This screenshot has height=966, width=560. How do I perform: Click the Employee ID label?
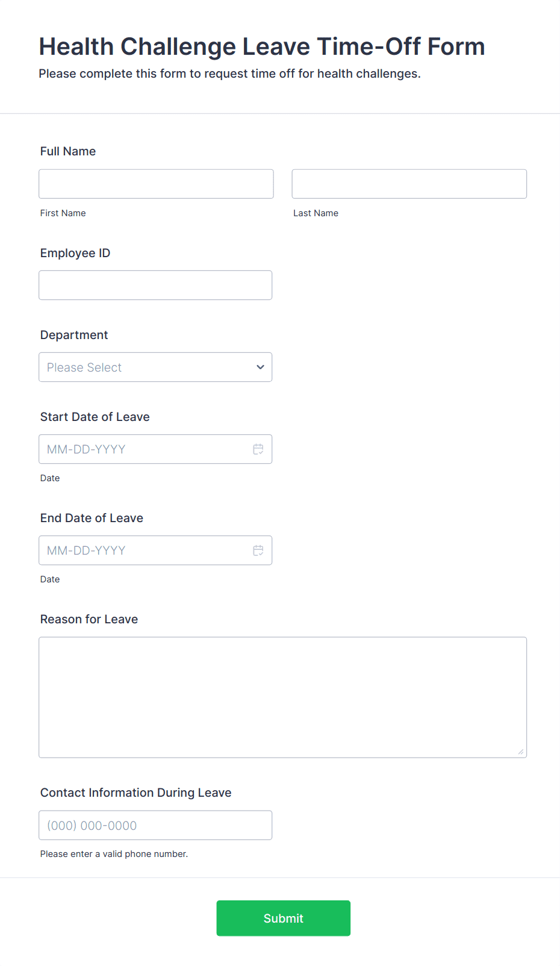tap(75, 254)
